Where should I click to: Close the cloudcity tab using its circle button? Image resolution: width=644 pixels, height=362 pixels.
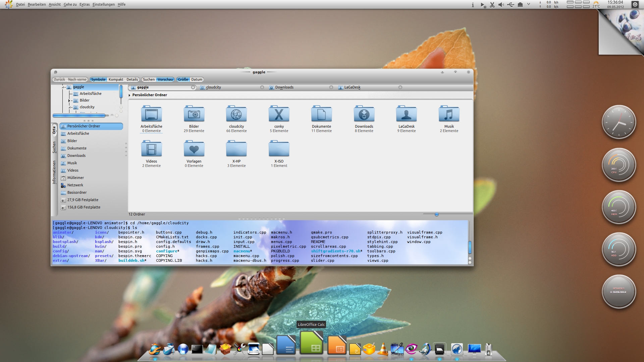(262, 87)
